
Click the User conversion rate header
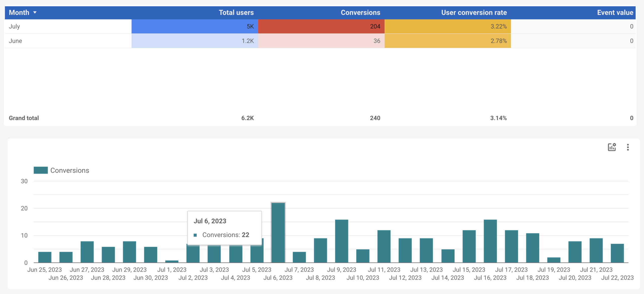click(474, 13)
